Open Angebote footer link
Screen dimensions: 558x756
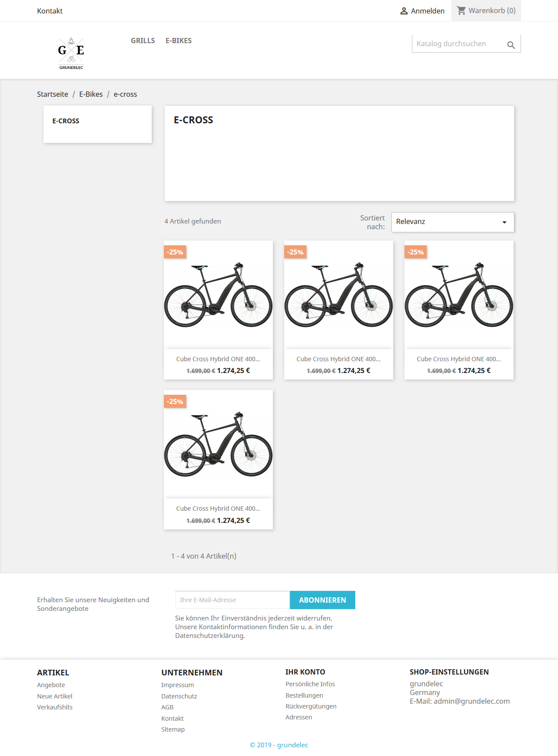(51, 685)
